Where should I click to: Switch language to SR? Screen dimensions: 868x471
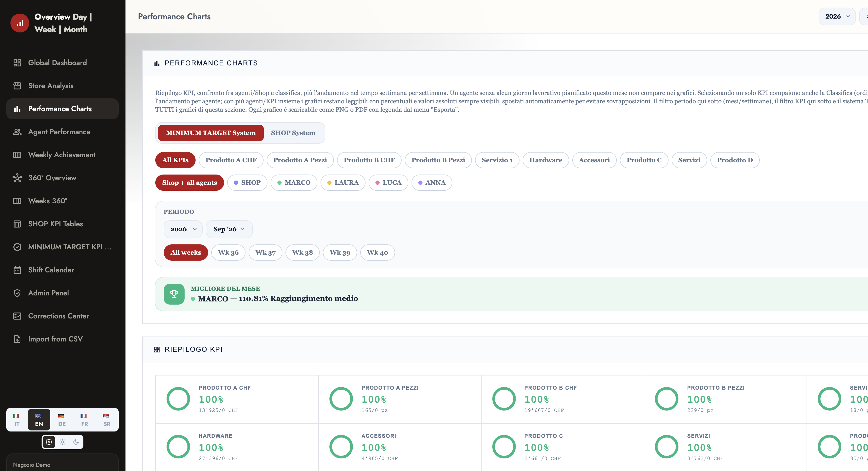click(107, 420)
